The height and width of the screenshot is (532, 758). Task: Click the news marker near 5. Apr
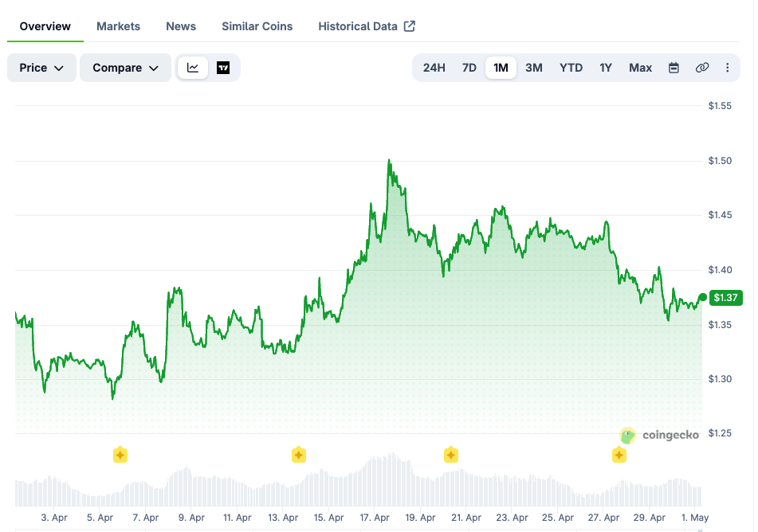120,455
